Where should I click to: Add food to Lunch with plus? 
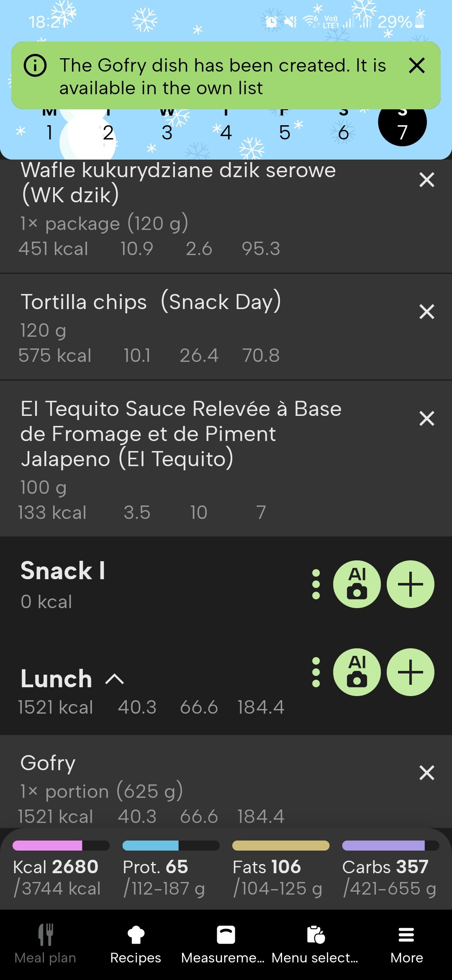(x=410, y=672)
